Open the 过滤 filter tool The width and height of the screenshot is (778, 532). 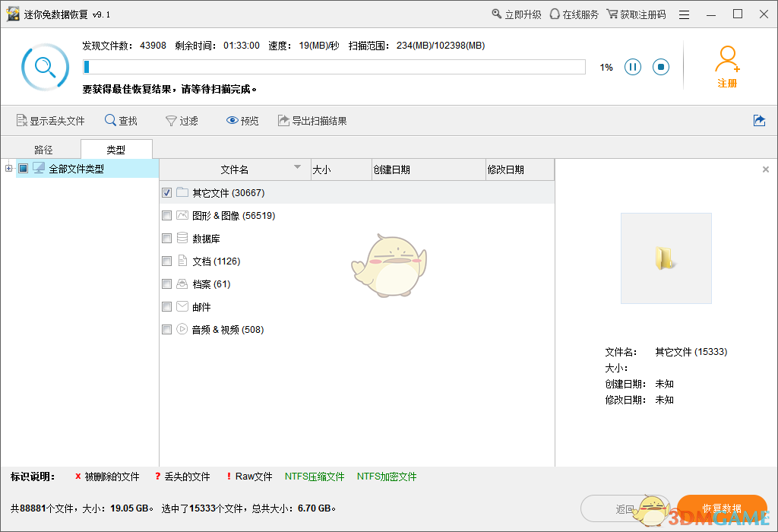tap(182, 120)
